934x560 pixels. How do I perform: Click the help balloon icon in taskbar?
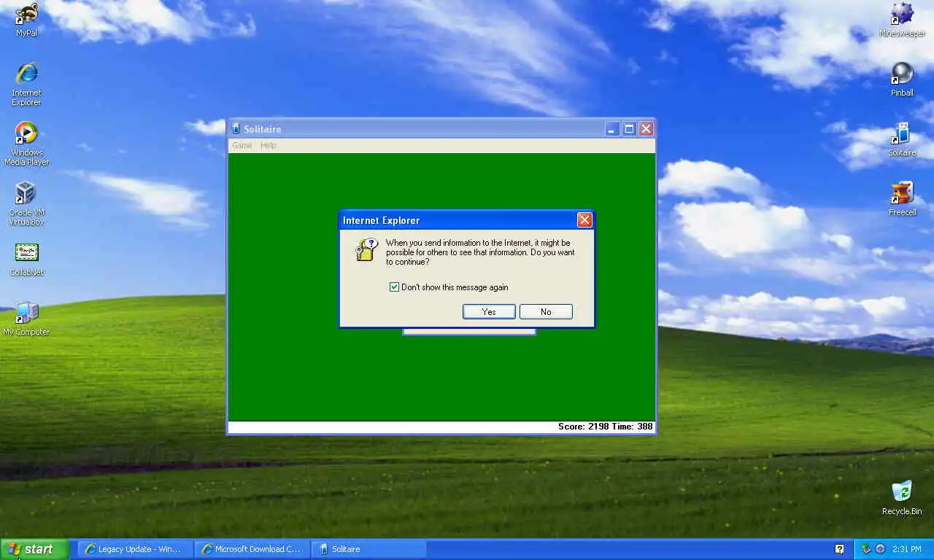[839, 549]
